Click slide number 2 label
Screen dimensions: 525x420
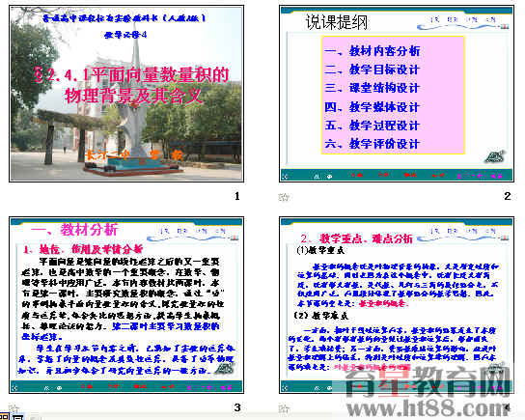pyautogui.click(x=508, y=196)
